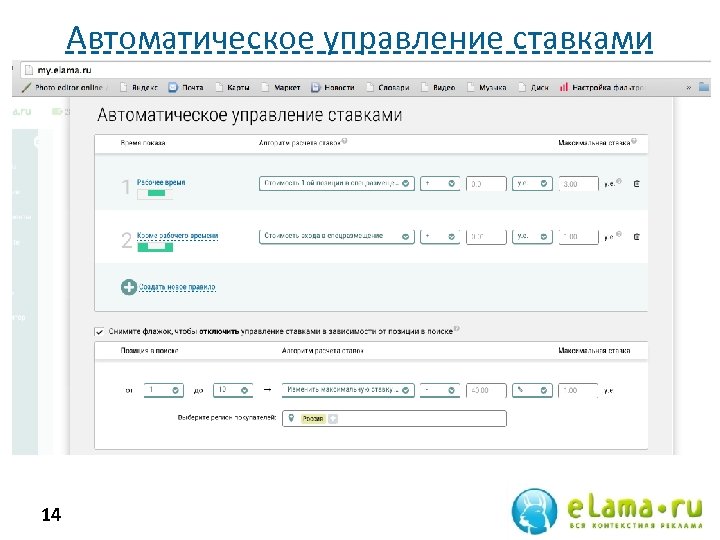
Task: Open Изменить максимальную ставку algorithm dropdown
Action: [x=348, y=390]
